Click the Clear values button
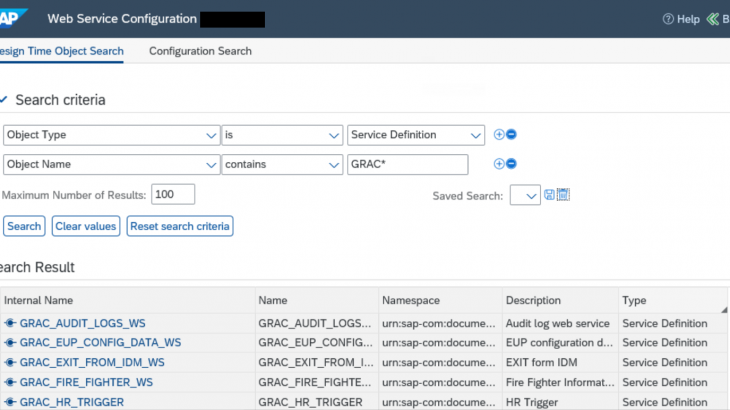 pos(86,226)
